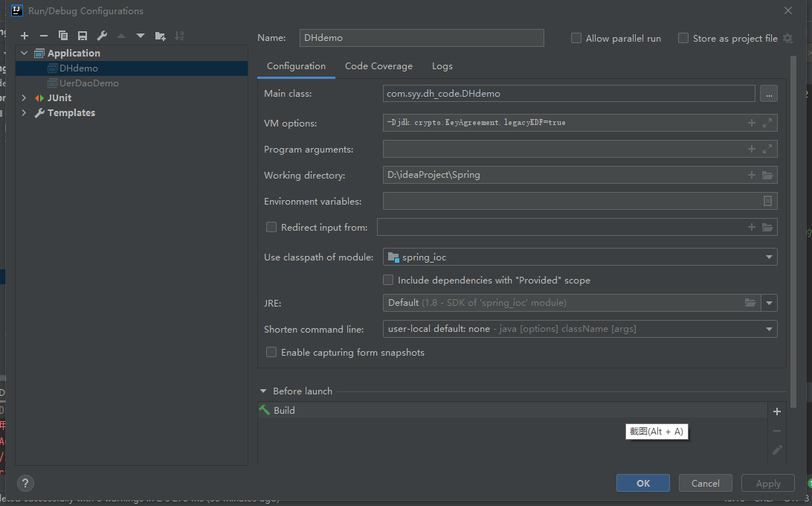
Task: Enable Allow parallel run checkbox
Action: pos(576,39)
